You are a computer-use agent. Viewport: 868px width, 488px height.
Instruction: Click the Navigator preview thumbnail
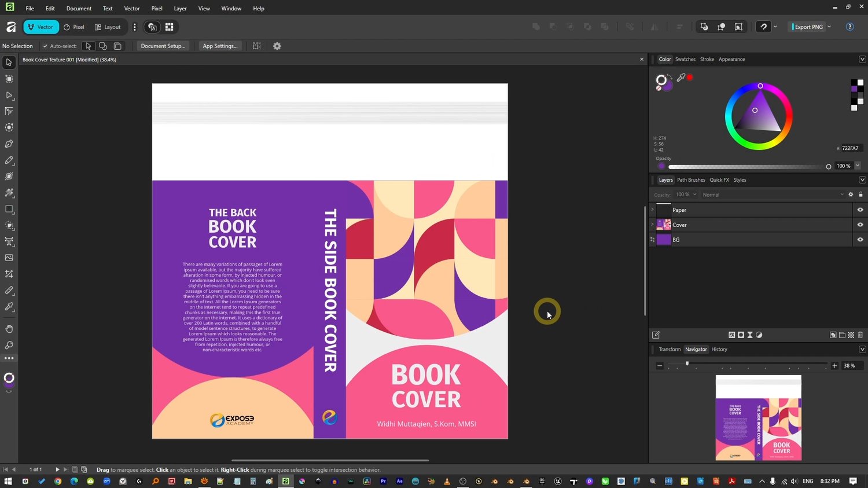coord(758,417)
